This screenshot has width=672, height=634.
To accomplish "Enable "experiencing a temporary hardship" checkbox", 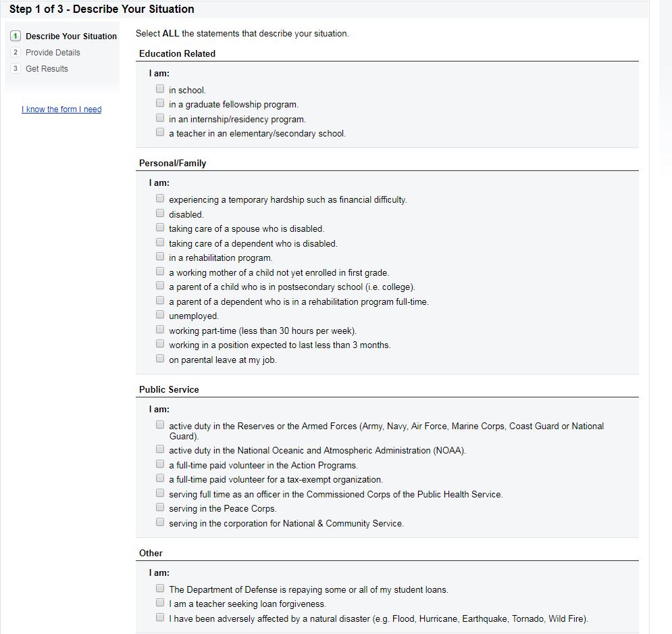I will pos(160,199).
